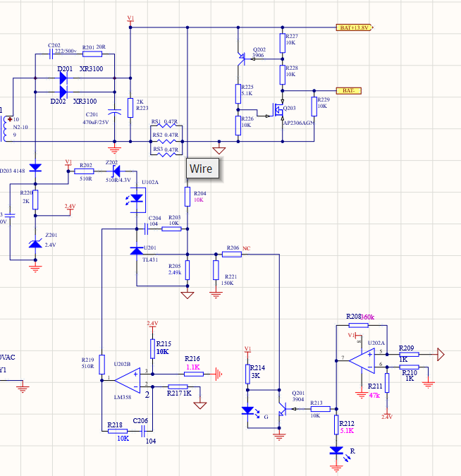This screenshot has height=476, width=461.
Task: Click resistor R201 20R
Action: [92, 54]
